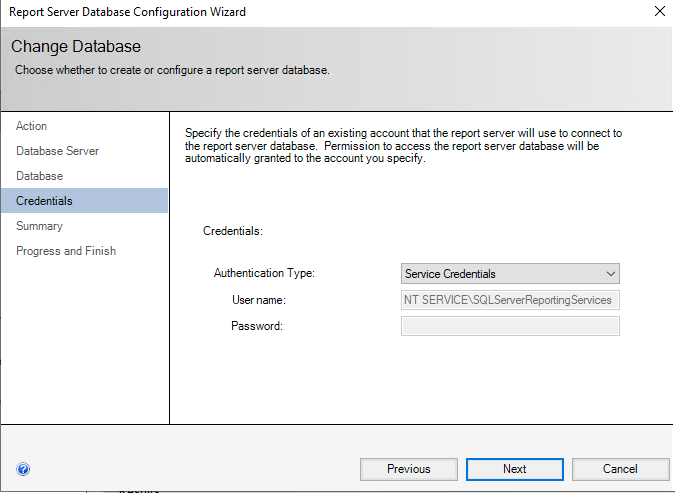This screenshot has width=675, height=493.
Task: Select the Action step in sidebar
Action: 32,126
